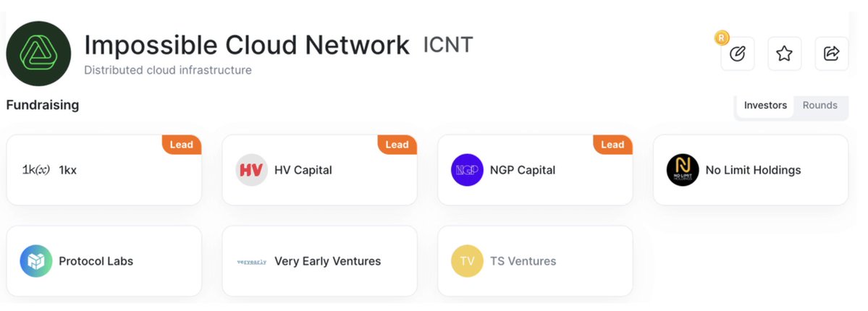Image resolution: width=868 pixels, height=311 pixels.
Task: Switch to the Rounds tab
Action: tap(819, 105)
